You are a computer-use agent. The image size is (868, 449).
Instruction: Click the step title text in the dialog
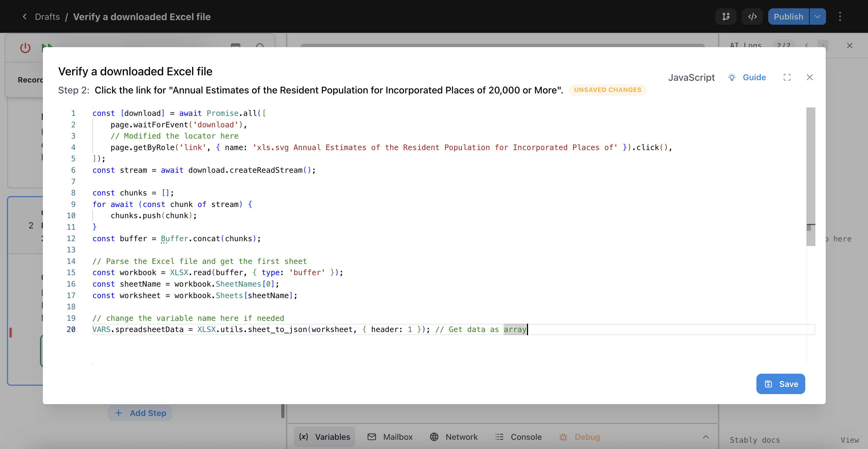[x=329, y=90]
